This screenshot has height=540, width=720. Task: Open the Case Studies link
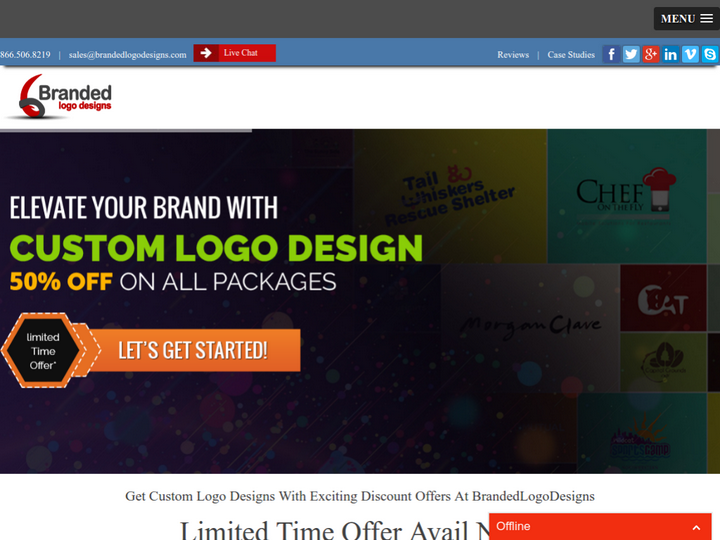point(571,55)
